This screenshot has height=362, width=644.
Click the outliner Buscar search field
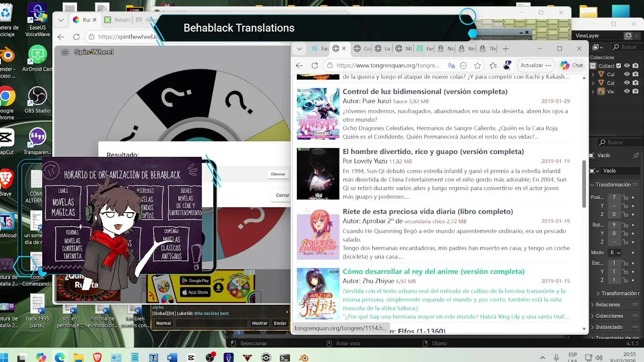coord(628,47)
